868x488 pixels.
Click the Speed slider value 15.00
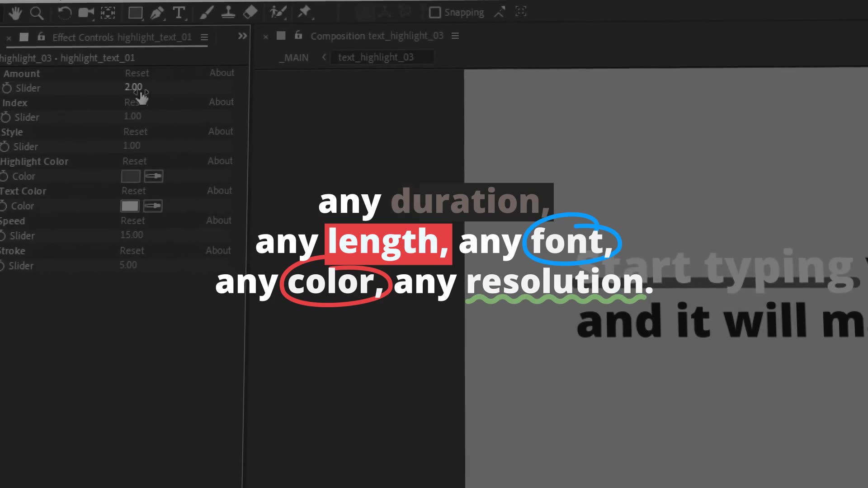click(132, 235)
